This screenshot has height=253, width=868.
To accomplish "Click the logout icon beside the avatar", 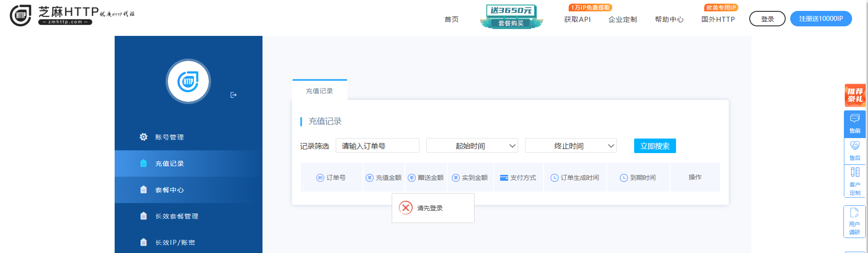I will pos(233,95).
